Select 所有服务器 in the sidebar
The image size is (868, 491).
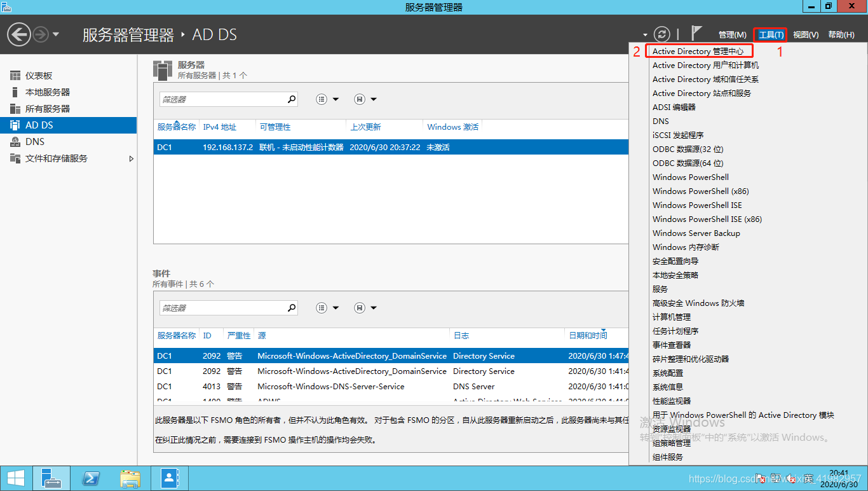69,109
